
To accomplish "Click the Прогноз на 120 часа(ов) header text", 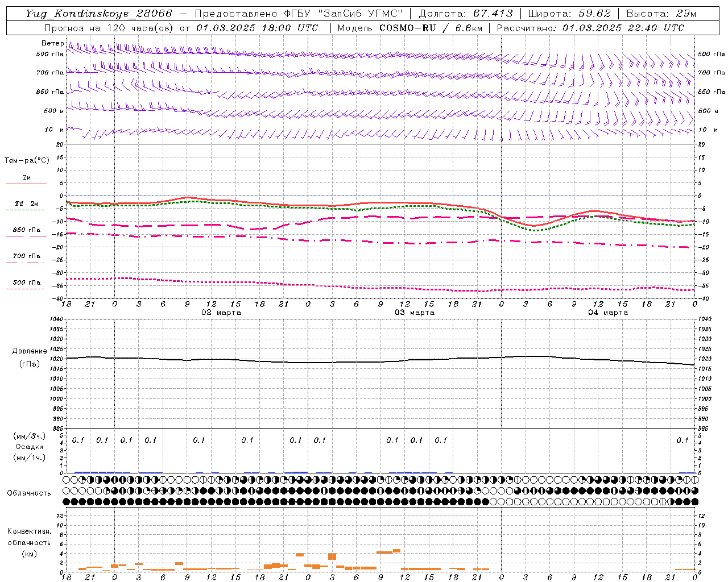I will click(109, 28).
